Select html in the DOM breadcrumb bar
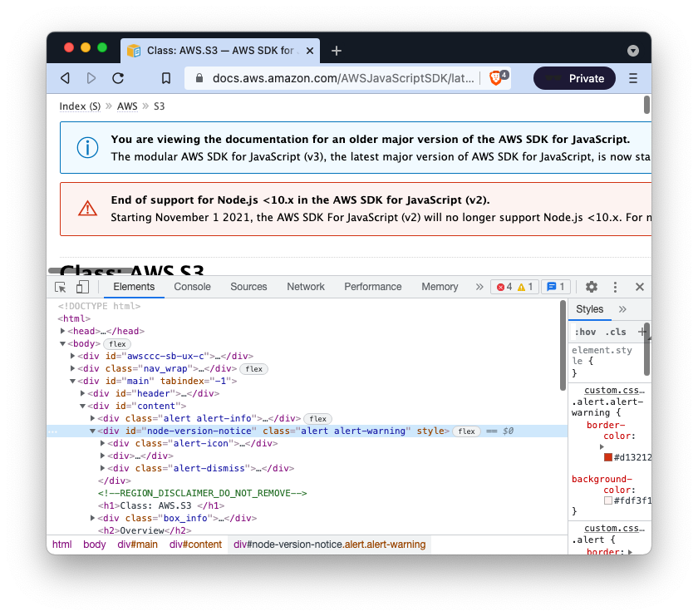The width and height of the screenshot is (698, 616). click(61, 545)
